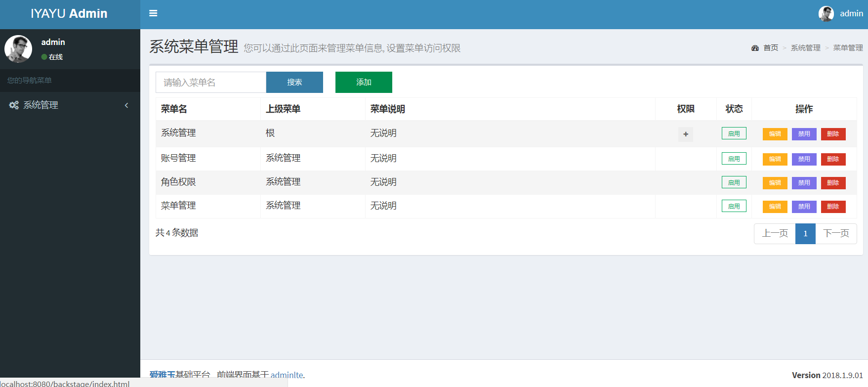Select page 1 in pagination
This screenshot has width=868, height=387.
coord(805,233)
